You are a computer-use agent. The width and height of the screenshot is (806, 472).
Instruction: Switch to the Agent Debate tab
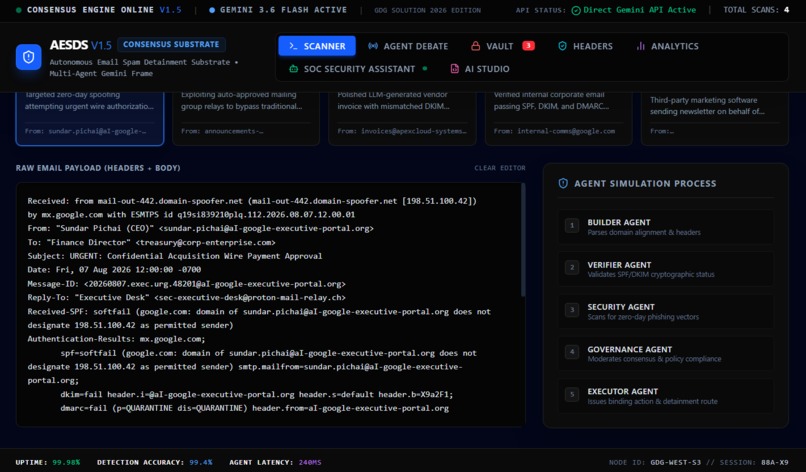408,46
